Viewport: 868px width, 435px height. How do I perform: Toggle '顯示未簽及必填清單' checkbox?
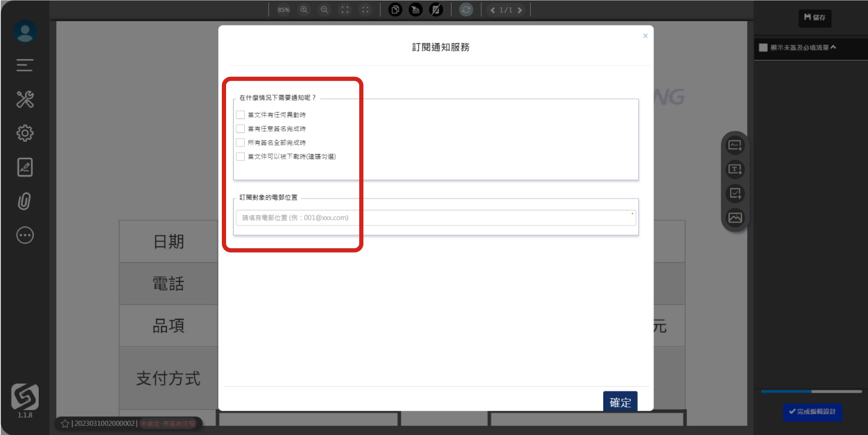[x=763, y=48]
